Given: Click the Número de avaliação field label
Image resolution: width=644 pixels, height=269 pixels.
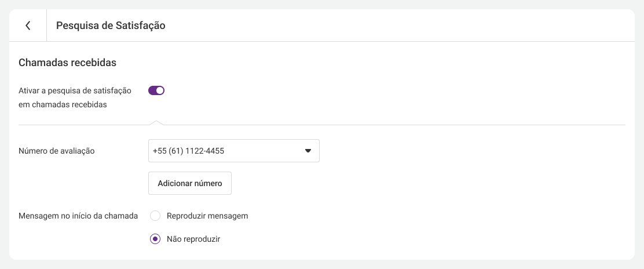Looking at the screenshot, I should 57,151.
